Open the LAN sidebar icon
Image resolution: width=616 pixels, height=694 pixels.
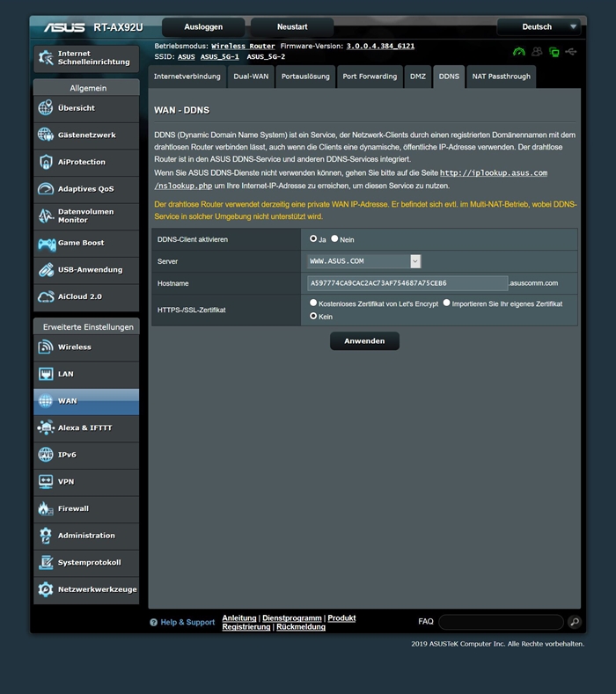[46, 374]
